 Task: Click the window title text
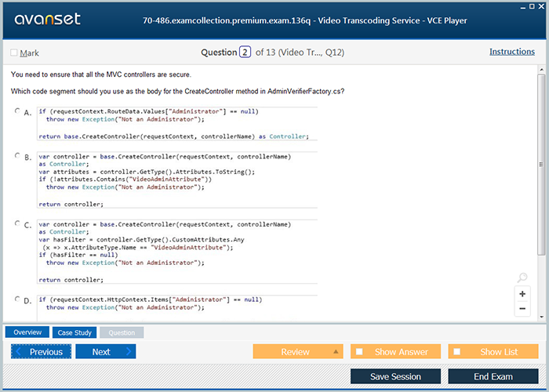coord(304,20)
